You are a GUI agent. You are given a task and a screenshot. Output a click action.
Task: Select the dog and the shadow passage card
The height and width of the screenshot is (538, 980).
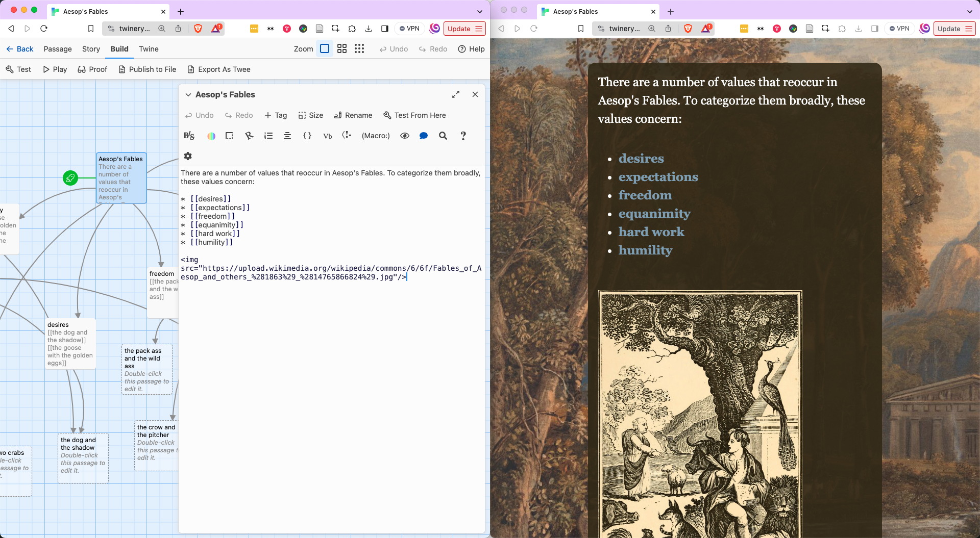coord(83,458)
